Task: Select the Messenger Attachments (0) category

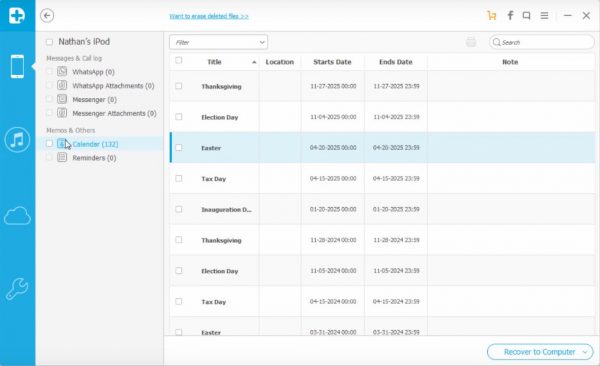Action: coord(114,113)
